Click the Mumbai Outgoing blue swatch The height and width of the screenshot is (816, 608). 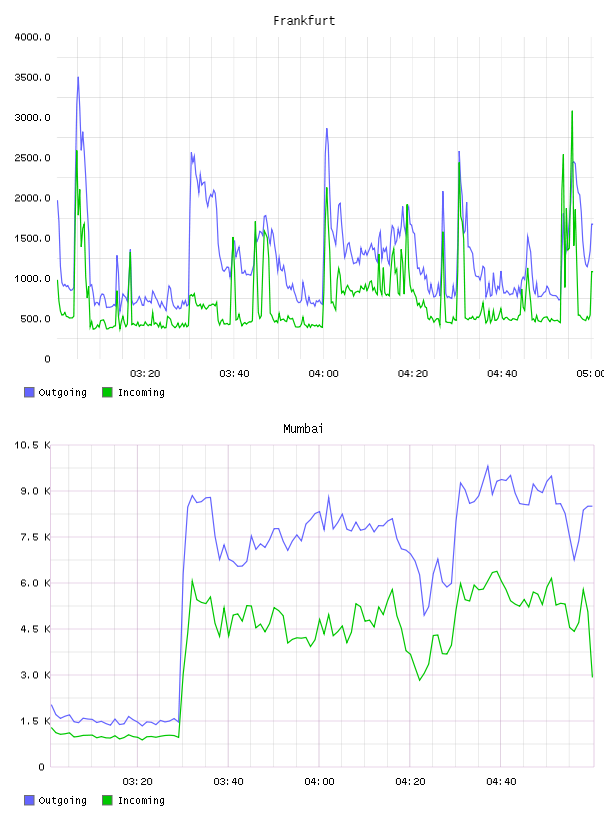point(29,800)
